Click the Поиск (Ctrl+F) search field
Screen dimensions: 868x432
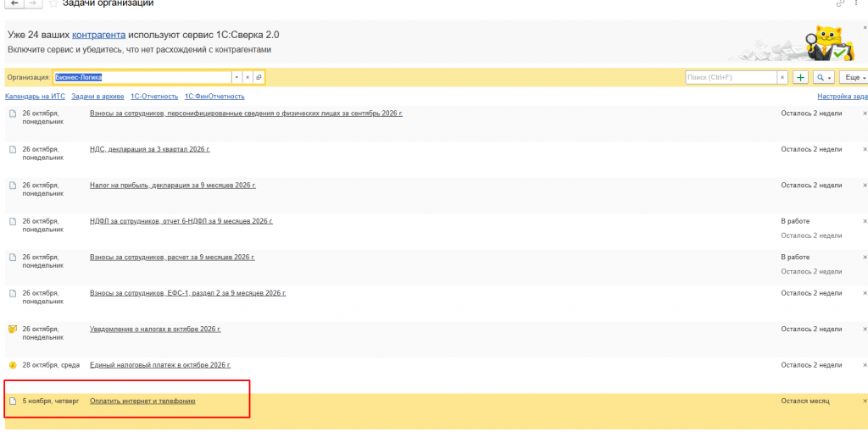pos(731,77)
